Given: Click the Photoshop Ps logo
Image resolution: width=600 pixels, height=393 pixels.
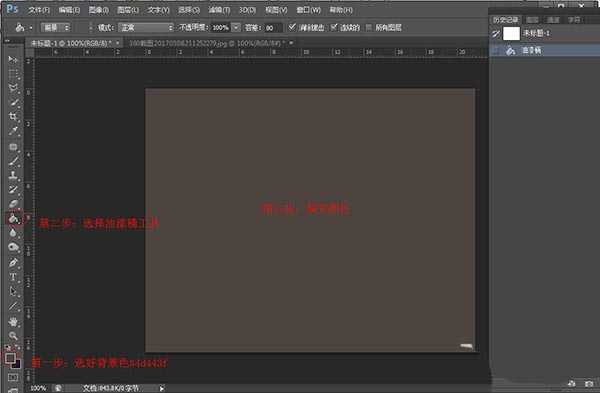Looking at the screenshot, I should pyautogui.click(x=12, y=9).
